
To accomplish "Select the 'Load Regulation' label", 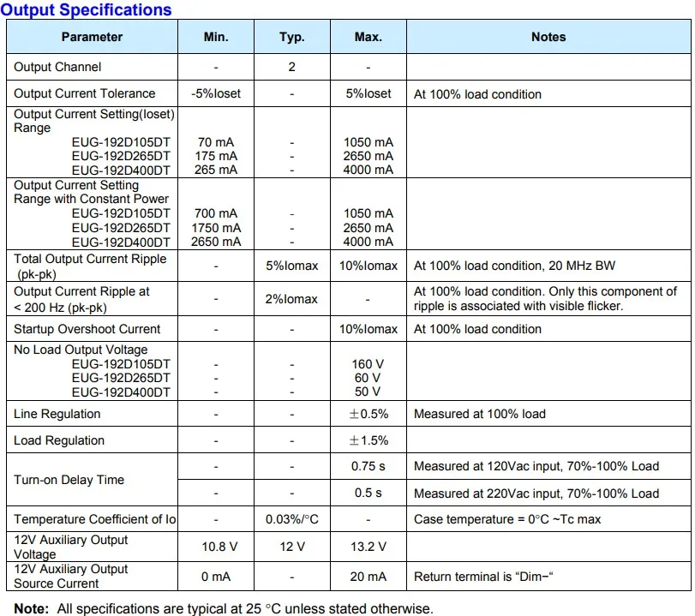I will [59, 440].
